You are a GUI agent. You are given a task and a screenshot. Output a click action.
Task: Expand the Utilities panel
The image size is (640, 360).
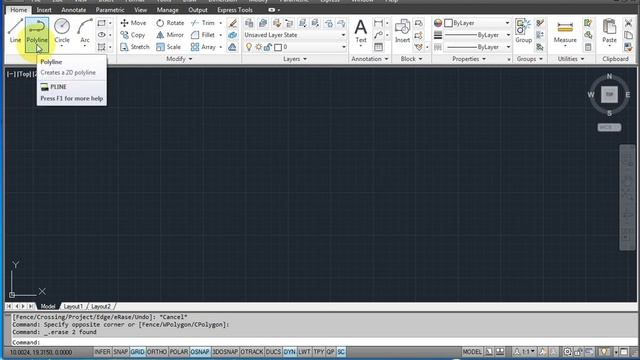point(571,59)
